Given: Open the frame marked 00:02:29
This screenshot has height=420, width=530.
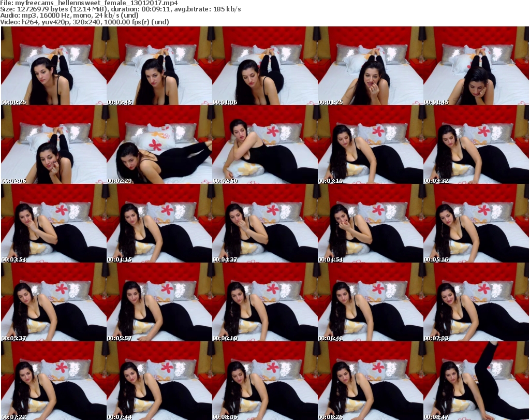Looking at the screenshot, I should [159, 144].
